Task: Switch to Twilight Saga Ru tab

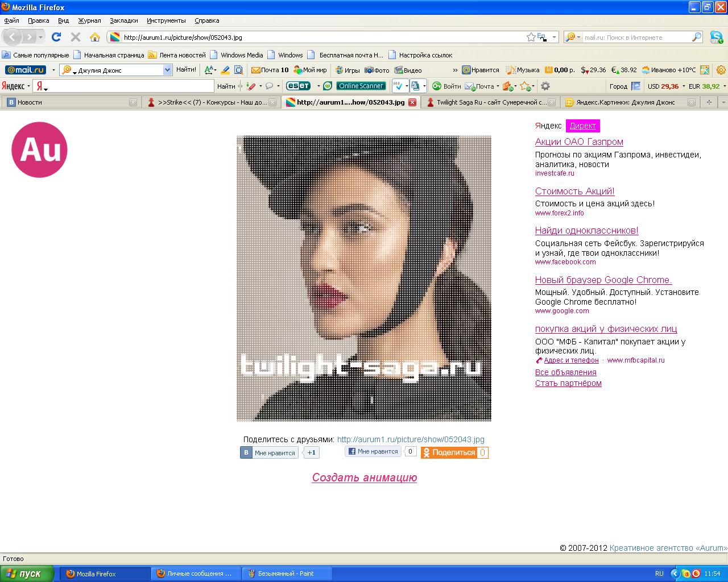Action: 491,102
